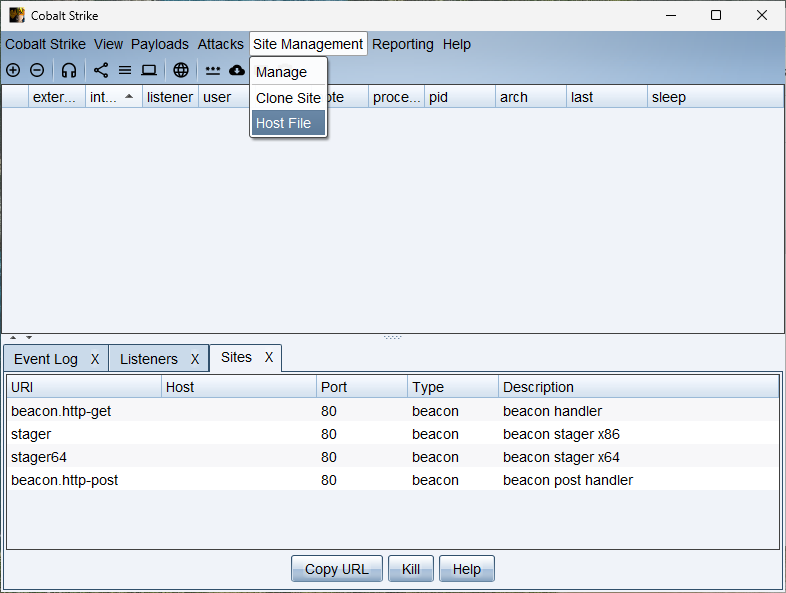Open listeners via the headphones icon
786x593 pixels.
69,70
